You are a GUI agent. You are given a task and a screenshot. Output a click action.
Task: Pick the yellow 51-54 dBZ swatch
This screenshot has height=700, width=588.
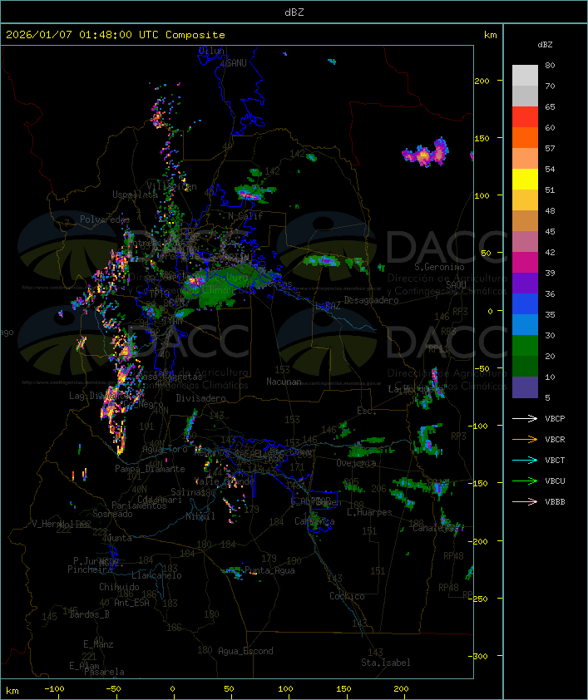525,180
